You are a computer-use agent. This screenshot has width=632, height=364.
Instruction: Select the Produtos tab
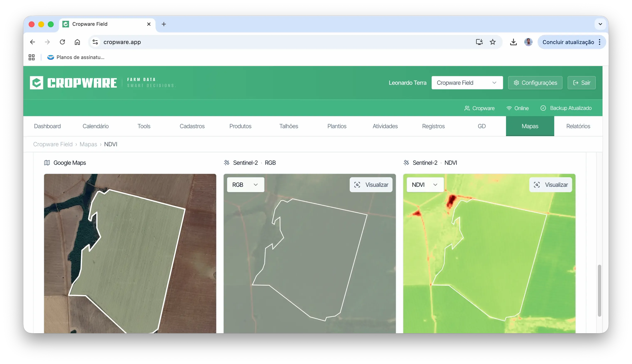tap(240, 126)
